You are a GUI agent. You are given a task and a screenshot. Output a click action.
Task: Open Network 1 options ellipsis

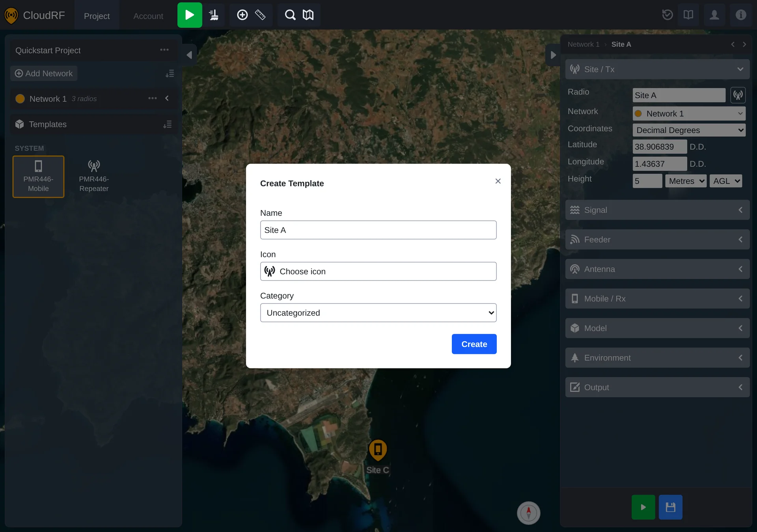[153, 98]
